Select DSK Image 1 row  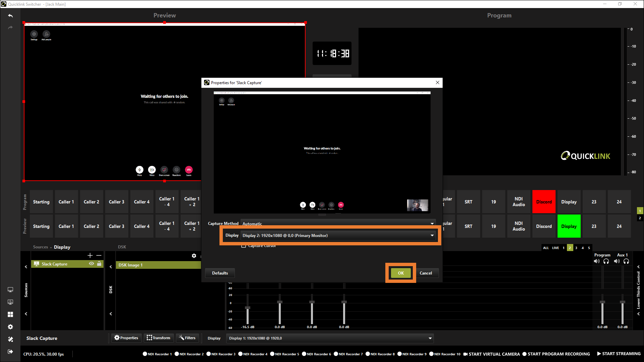pyautogui.click(x=158, y=265)
